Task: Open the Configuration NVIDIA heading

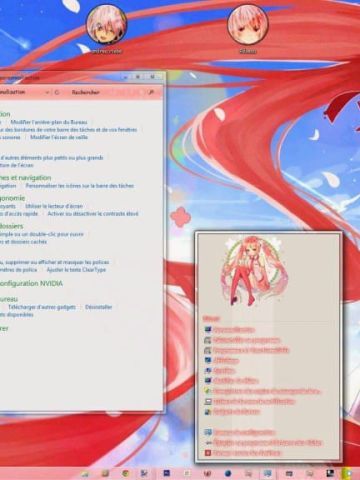Action: point(31,284)
